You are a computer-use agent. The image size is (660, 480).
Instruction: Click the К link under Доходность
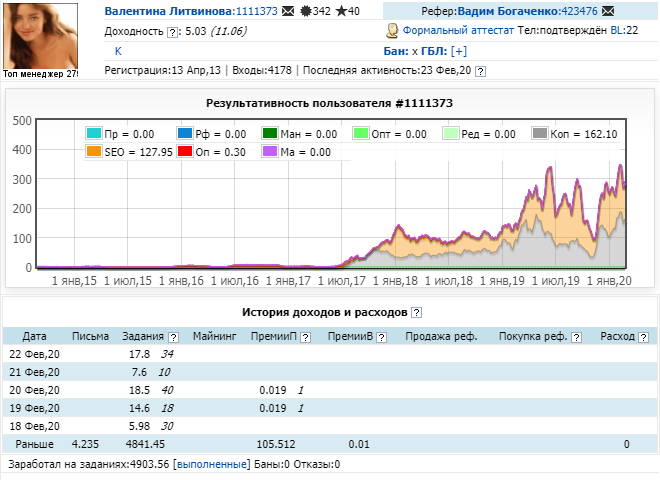click(118, 51)
